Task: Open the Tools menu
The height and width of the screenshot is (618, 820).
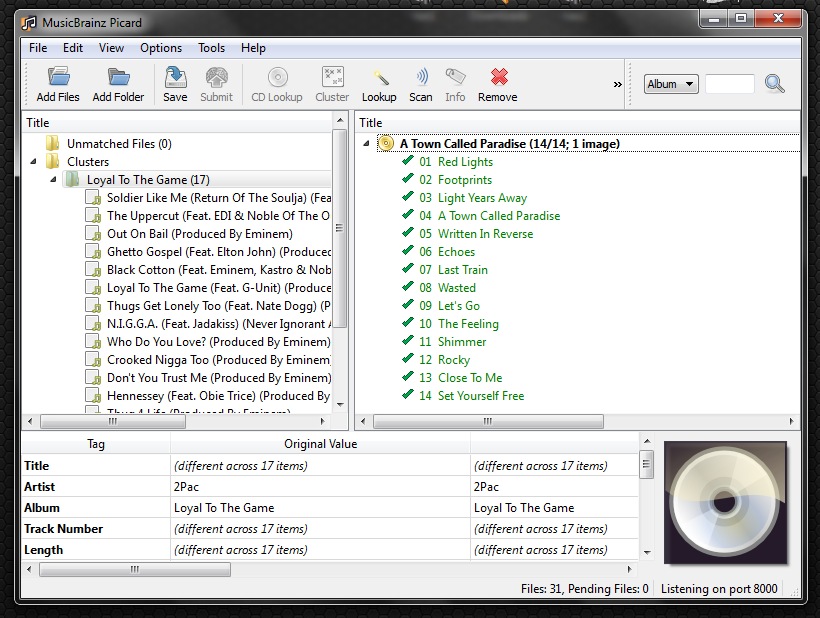Action: [211, 48]
